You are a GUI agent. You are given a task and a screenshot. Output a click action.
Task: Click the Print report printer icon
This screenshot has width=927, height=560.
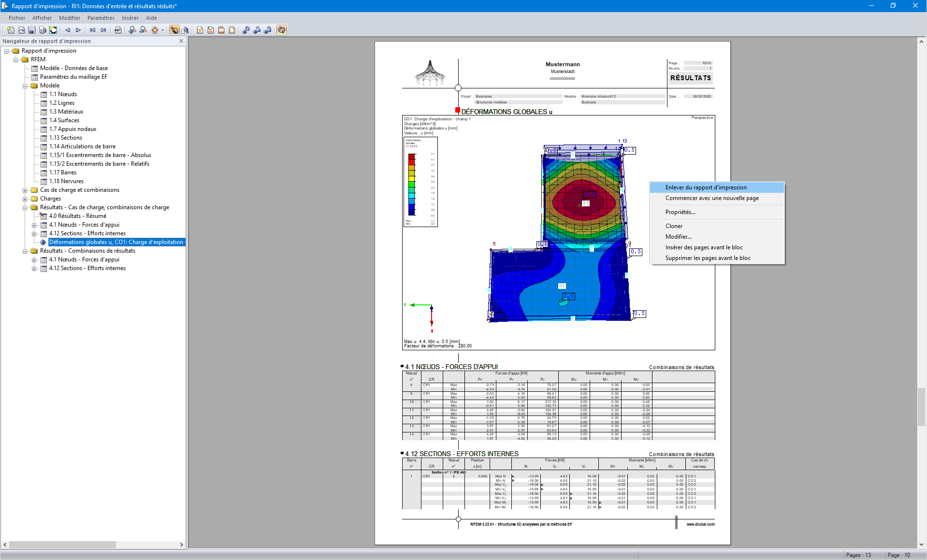click(43, 30)
